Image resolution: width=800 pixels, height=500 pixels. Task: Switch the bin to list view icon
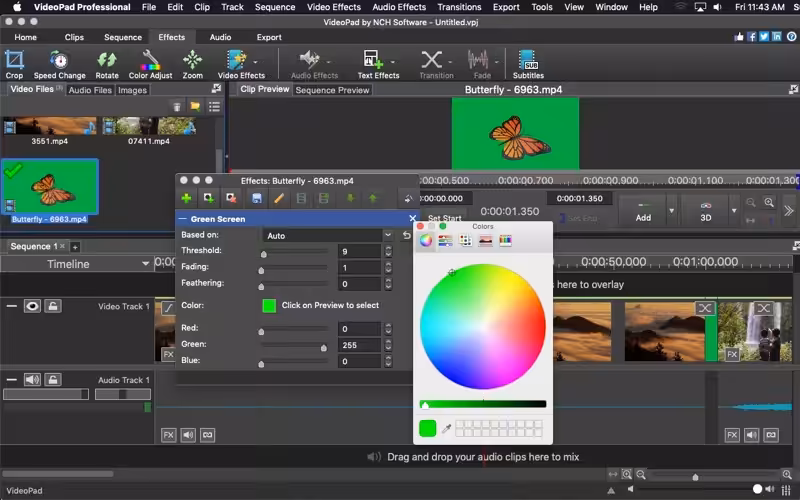pos(214,106)
